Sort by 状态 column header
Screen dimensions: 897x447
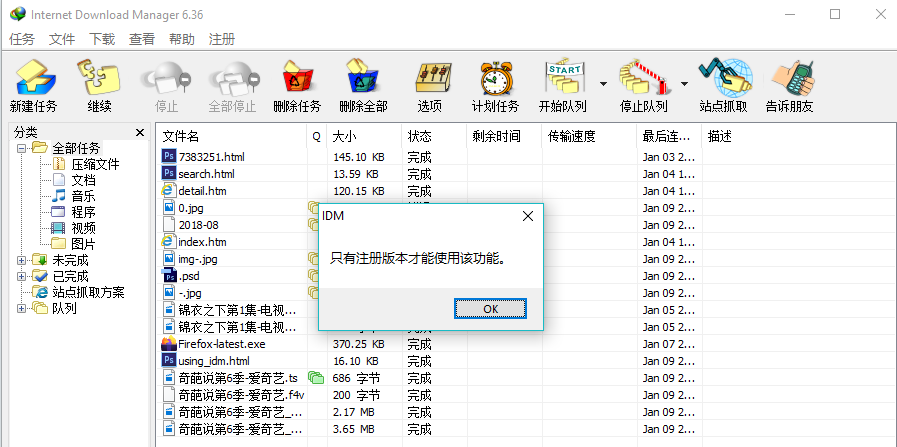pyautogui.click(x=434, y=136)
